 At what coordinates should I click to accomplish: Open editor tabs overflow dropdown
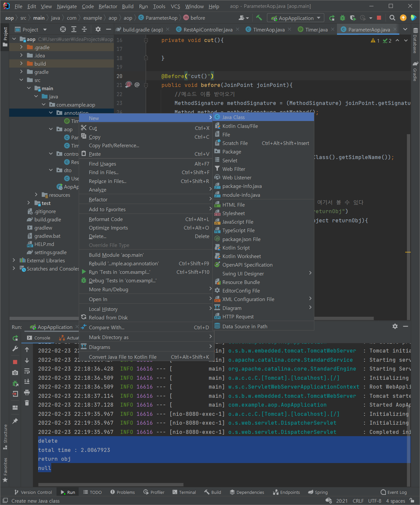pos(405,30)
